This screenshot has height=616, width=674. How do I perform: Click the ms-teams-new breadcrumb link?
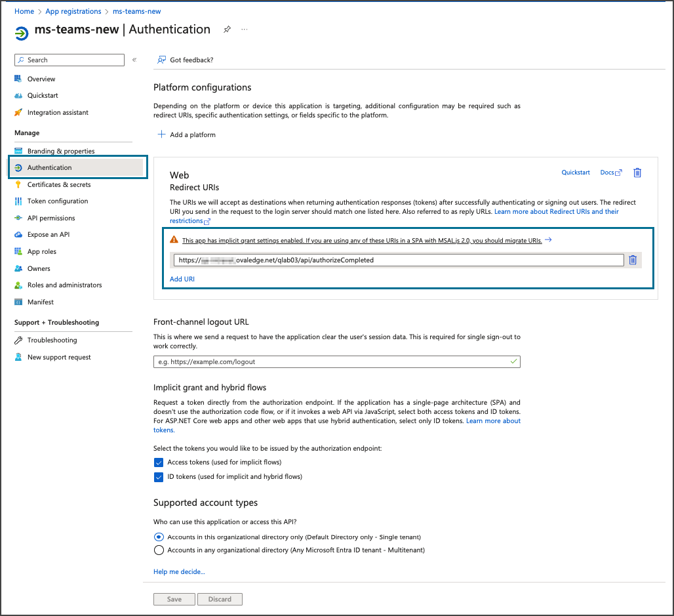(136, 11)
